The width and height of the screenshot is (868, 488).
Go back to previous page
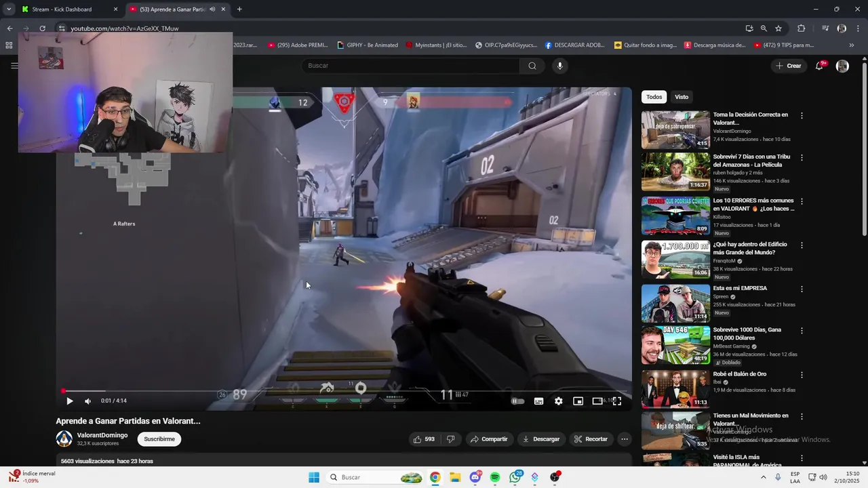coord(9,28)
